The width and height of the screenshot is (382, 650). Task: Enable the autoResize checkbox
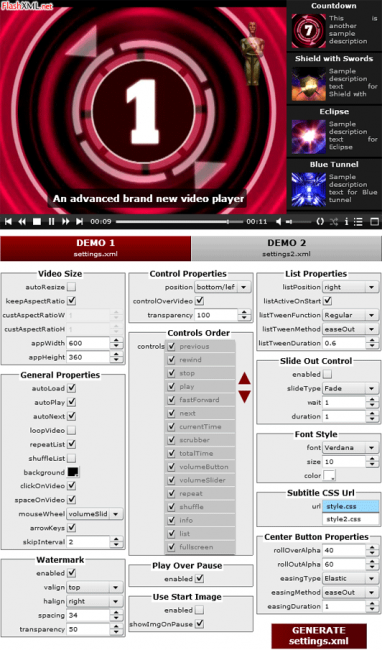point(72,287)
